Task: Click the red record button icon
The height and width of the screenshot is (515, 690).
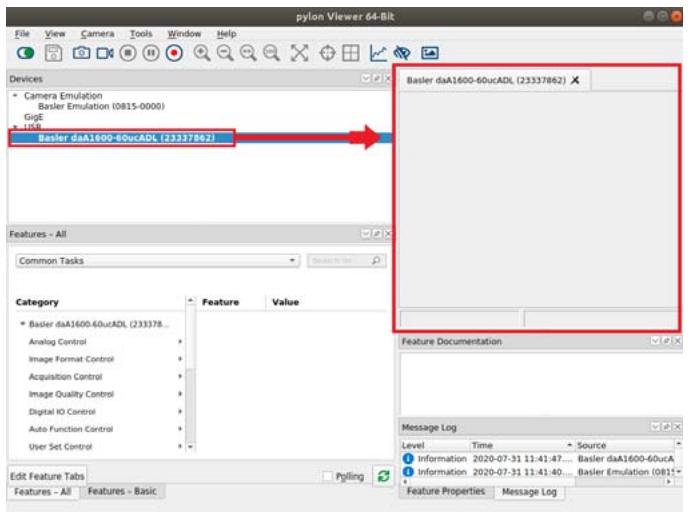Action: click(x=174, y=53)
